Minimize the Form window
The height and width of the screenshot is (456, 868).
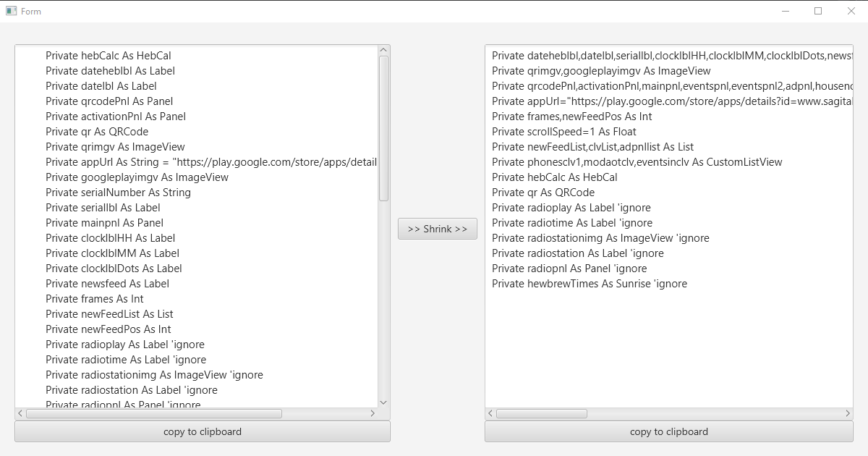tap(786, 11)
